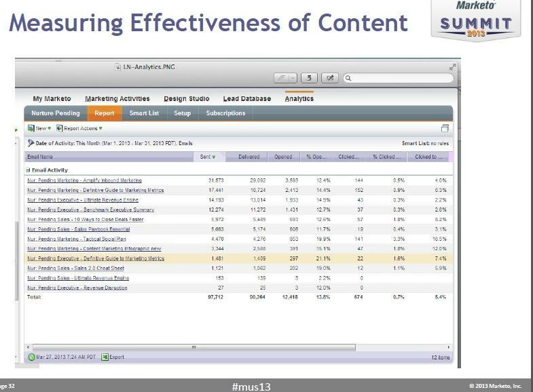Viewport: 533px width, 392px height.
Task: Click the rotate button in viewer toolbar
Action: click(309, 78)
